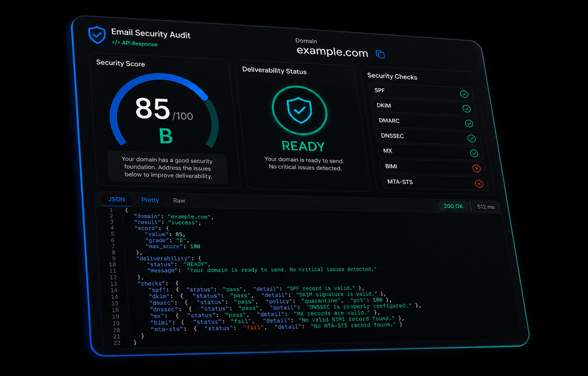Viewport: 588px width, 376px height.
Task: Click the "value": 85 JSON line
Action: pos(165,234)
